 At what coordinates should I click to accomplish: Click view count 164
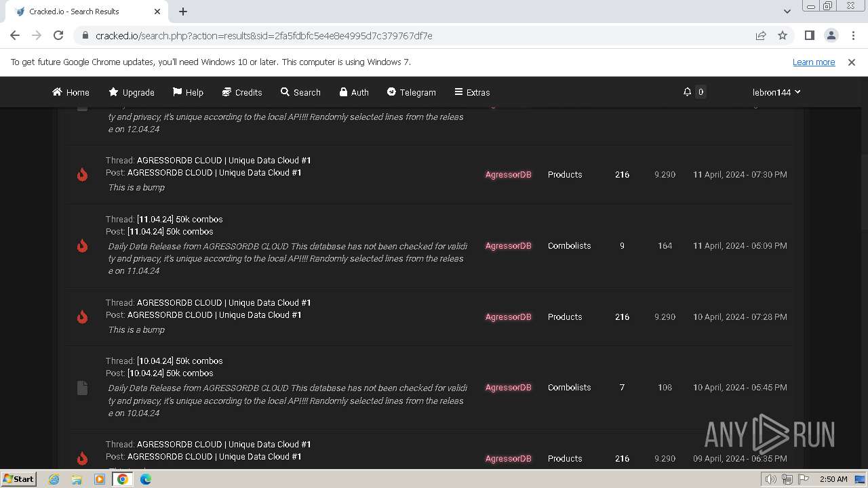click(x=665, y=246)
